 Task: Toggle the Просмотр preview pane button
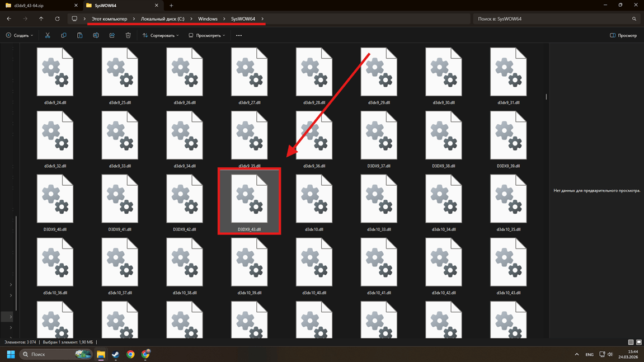pyautogui.click(x=623, y=35)
